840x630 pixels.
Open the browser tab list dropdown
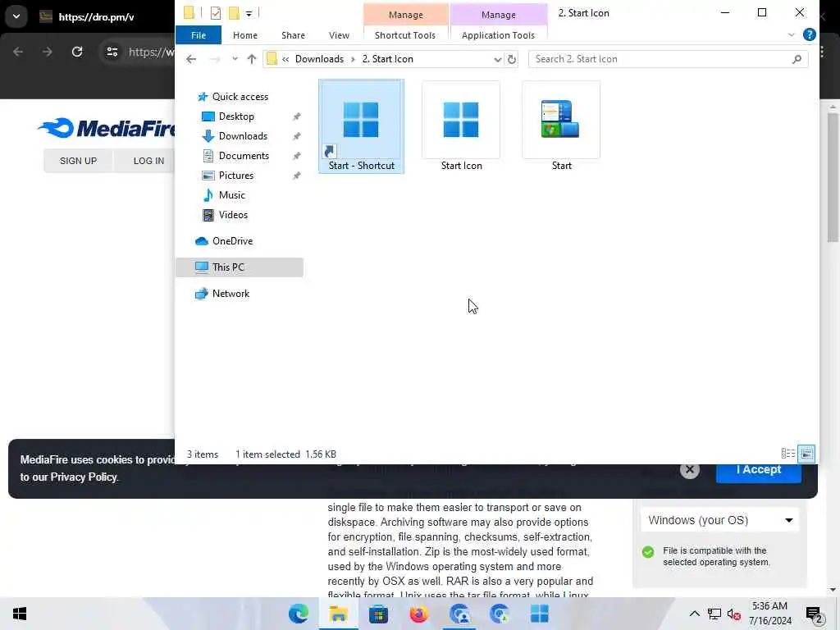click(x=16, y=16)
